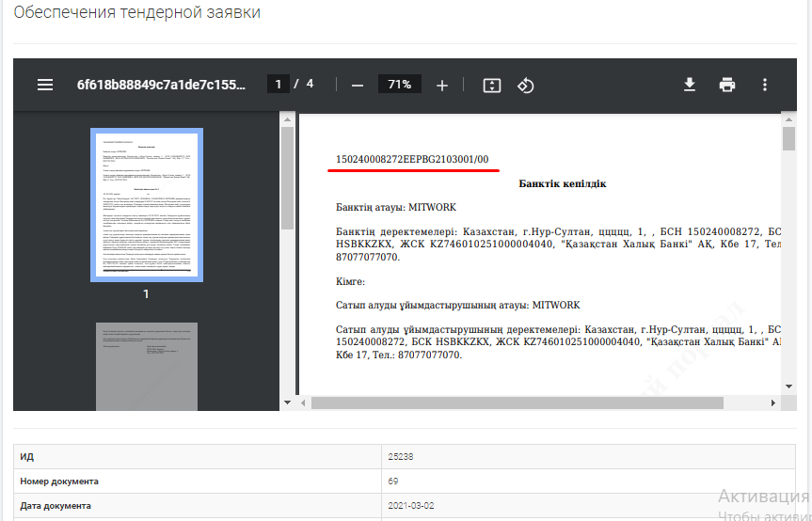Click the zoom in plus icon
Screen dimensions: 812x521
[442, 85]
